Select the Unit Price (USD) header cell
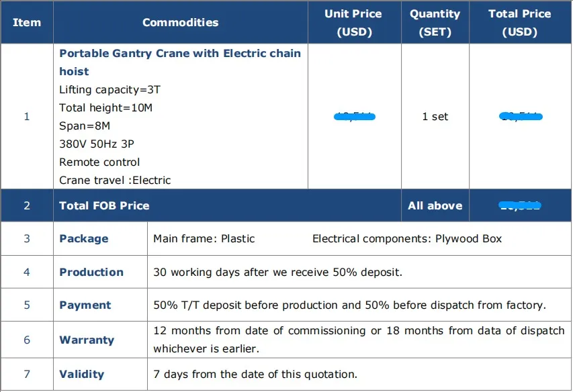Screen dimensions: 573x392 (x=353, y=23)
